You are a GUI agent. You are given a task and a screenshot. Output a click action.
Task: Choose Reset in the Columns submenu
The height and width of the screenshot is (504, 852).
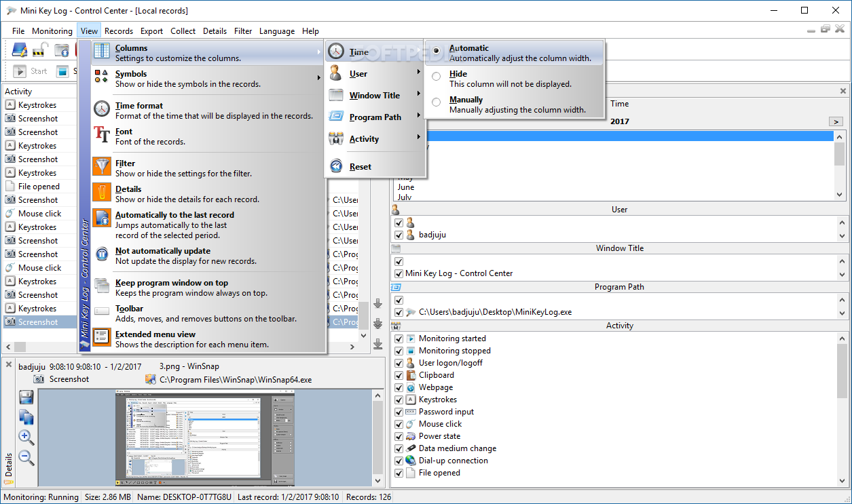click(375, 166)
